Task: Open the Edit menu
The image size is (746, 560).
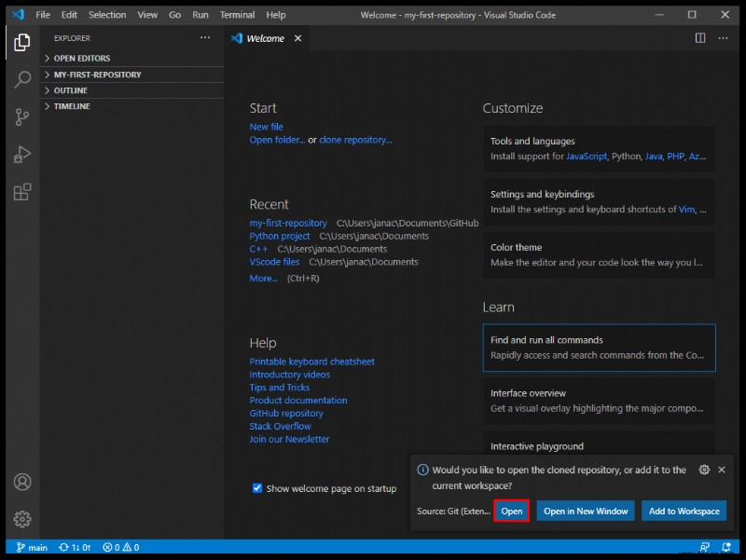Action: (69, 15)
